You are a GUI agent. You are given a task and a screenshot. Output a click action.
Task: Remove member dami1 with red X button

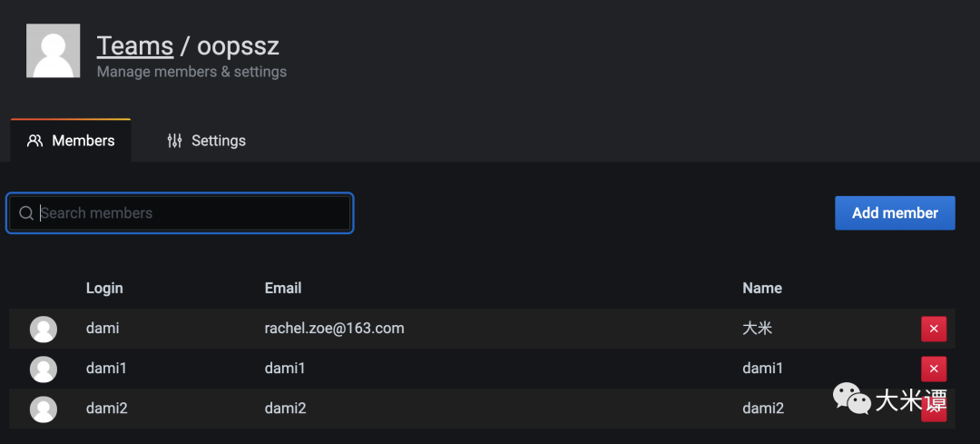(934, 369)
